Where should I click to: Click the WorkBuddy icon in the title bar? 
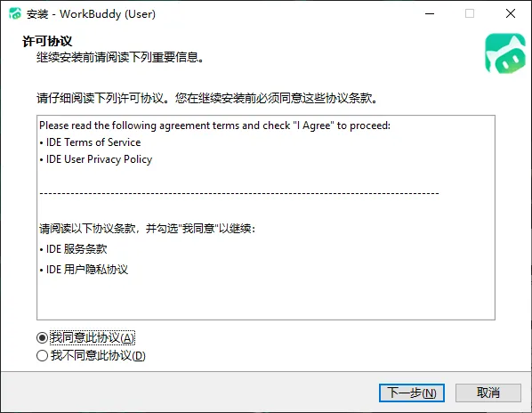(15, 13)
